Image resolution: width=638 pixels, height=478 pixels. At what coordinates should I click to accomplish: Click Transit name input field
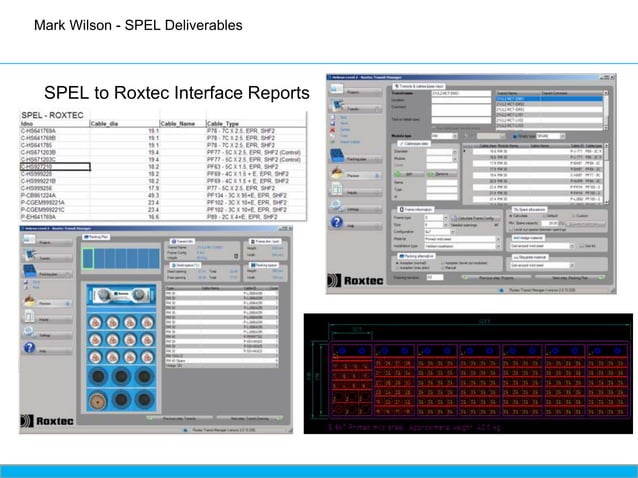tap(461, 93)
